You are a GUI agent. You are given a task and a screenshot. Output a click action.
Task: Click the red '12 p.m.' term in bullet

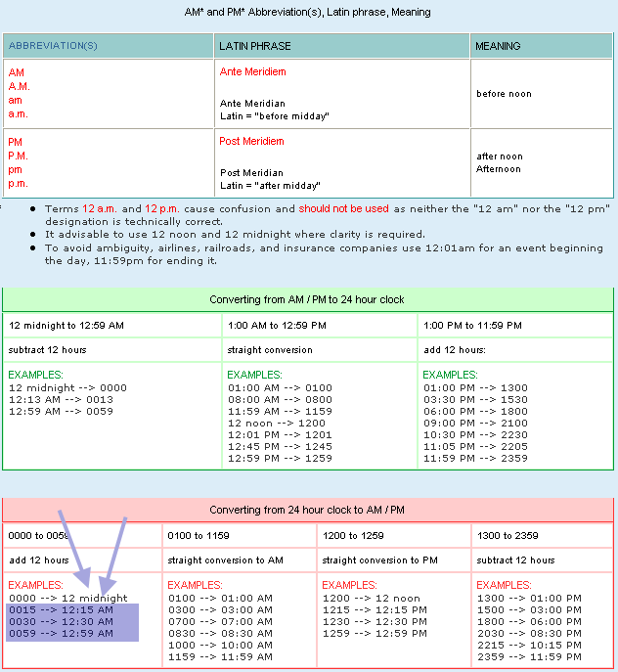[162, 208]
